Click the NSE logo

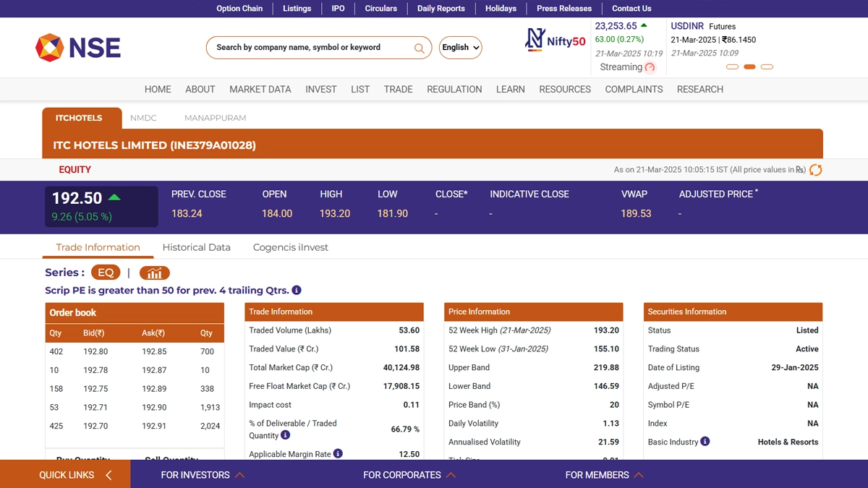coord(78,48)
